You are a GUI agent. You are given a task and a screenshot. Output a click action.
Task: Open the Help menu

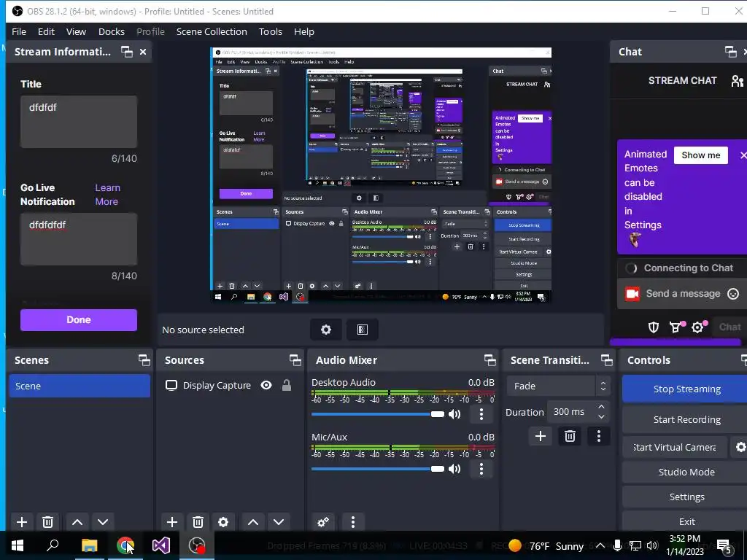click(304, 31)
